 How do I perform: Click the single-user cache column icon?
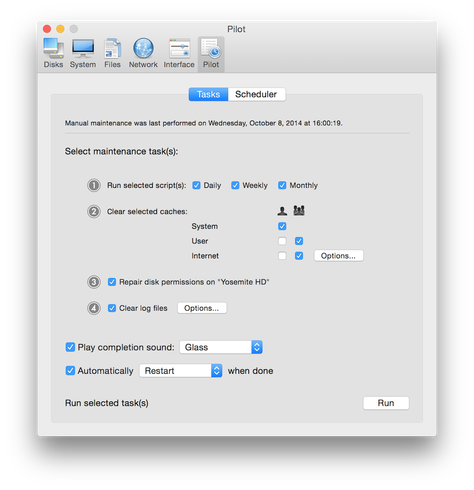click(x=282, y=211)
